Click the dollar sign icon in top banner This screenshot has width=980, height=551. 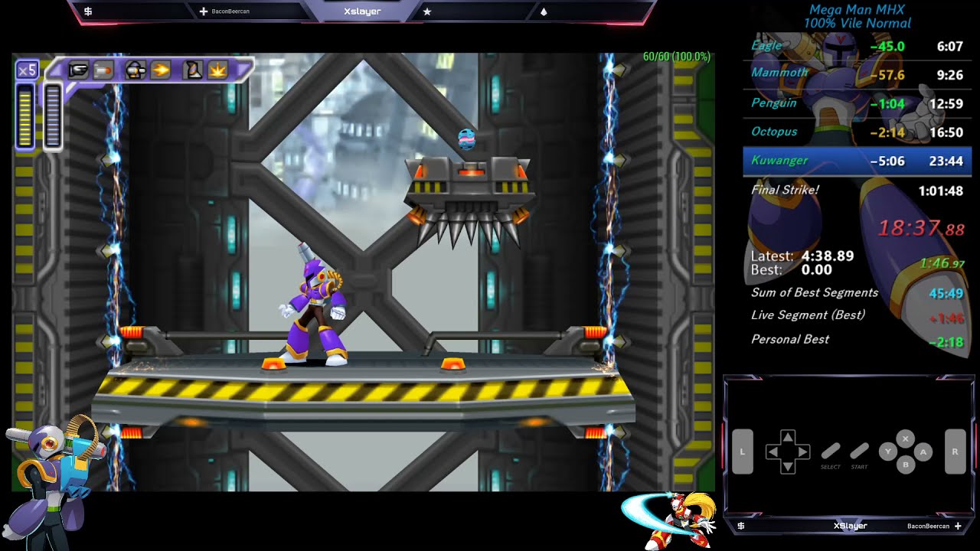[x=89, y=11]
